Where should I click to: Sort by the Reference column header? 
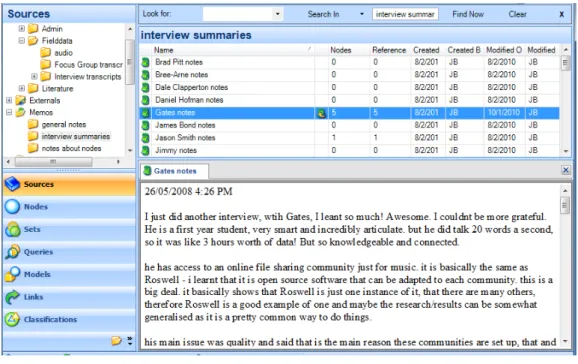click(x=390, y=50)
